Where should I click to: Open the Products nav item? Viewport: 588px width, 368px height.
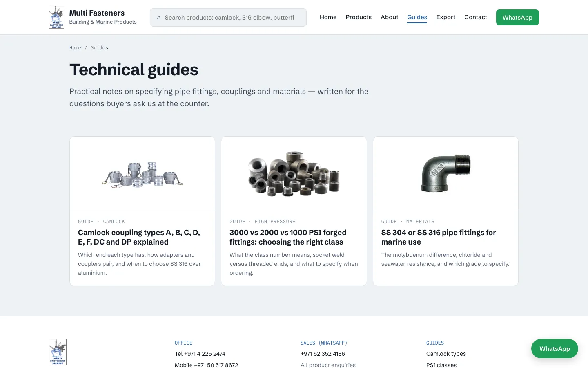(x=359, y=17)
